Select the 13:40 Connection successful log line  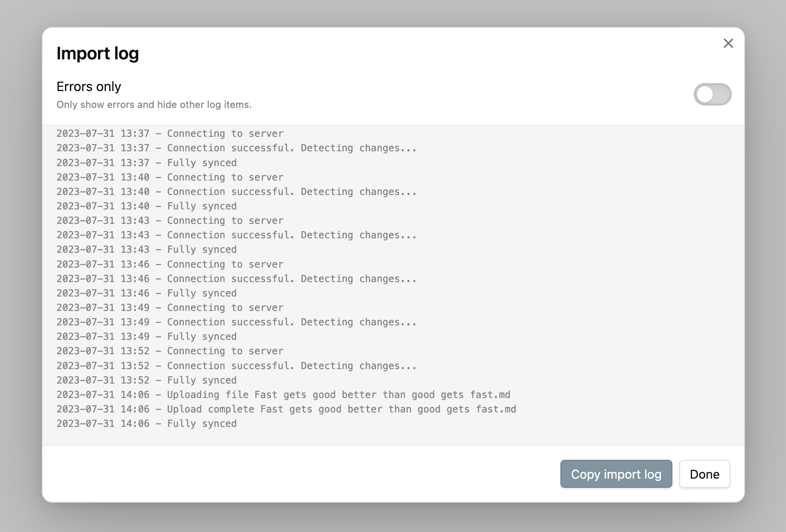(236, 192)
